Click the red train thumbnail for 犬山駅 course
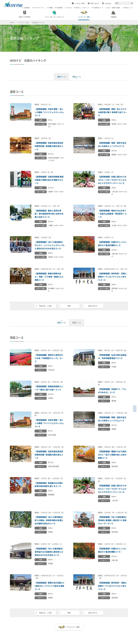This screenshot has width=138, height=644. point(84,213)
